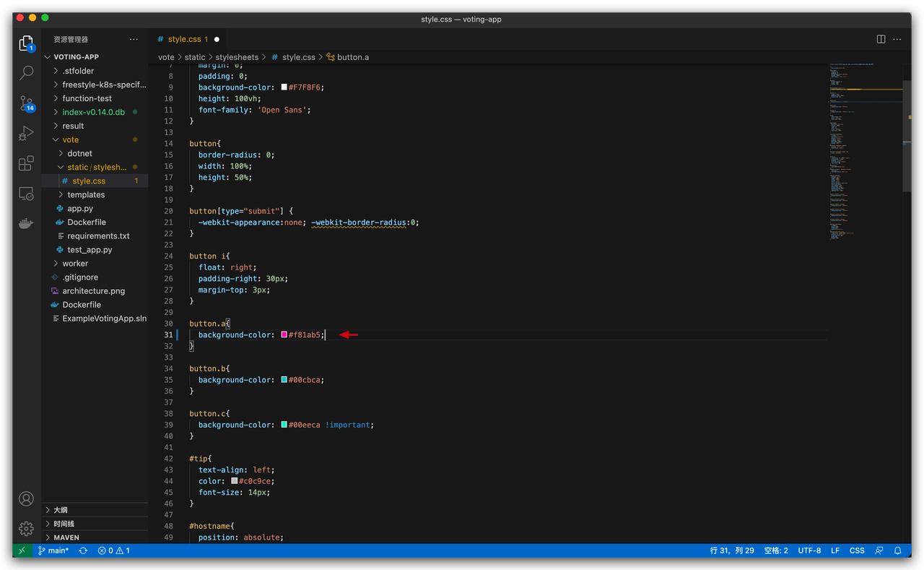Click UTF-8 encoding in status bar
Viewport: 924px width, 570px height.
[x=809, y=550]
